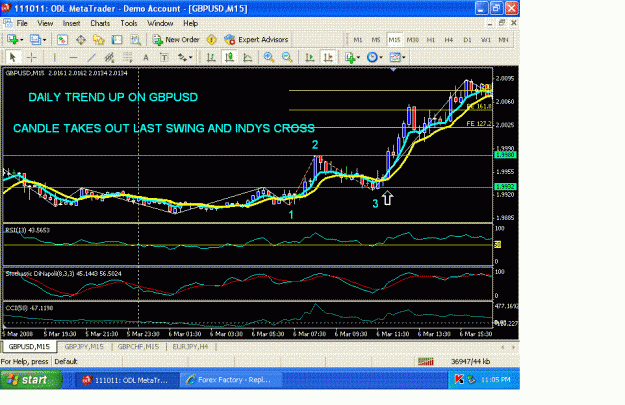Screen dimensions: 625x405
Task: Open MetaEditor via yellow diamond icon
Action: (211, 39)
